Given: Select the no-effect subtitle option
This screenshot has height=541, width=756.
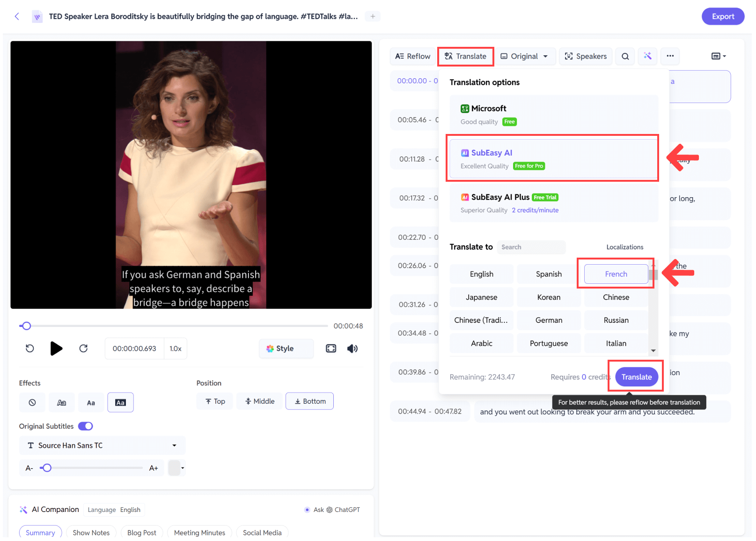Looking at the screenshot, I should point(32,402).
